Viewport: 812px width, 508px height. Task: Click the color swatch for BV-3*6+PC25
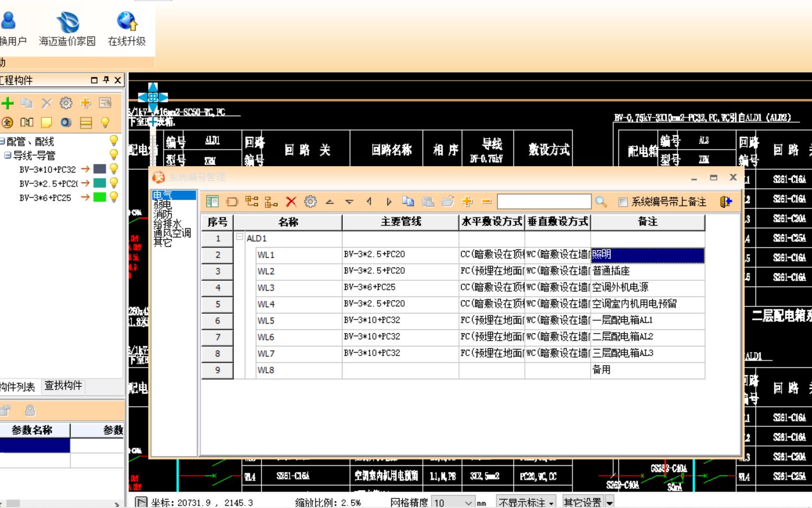[x=100, y=198]
